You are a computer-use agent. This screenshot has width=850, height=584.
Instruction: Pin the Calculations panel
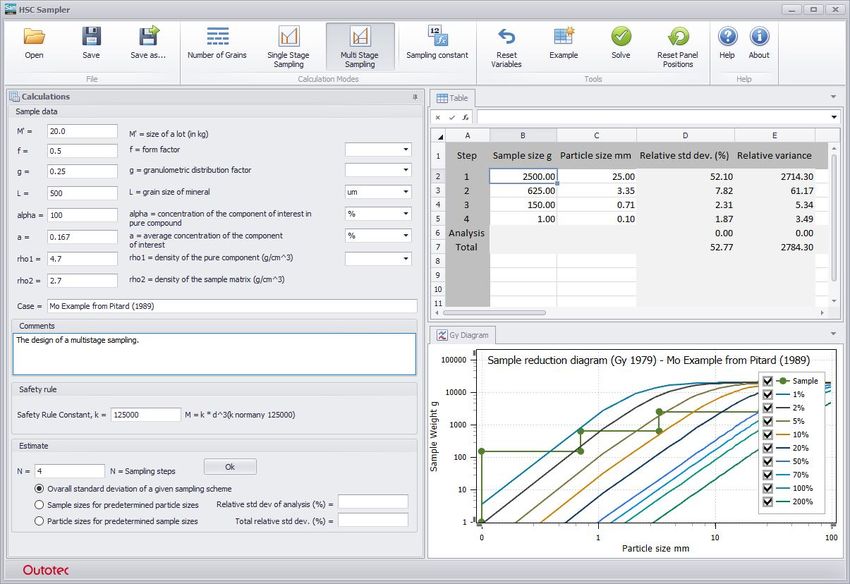pyautogui.click(x=415, y=97)
